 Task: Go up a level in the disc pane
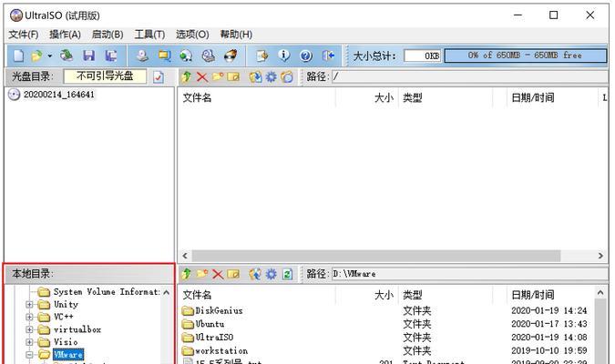(x=186, y=76)
